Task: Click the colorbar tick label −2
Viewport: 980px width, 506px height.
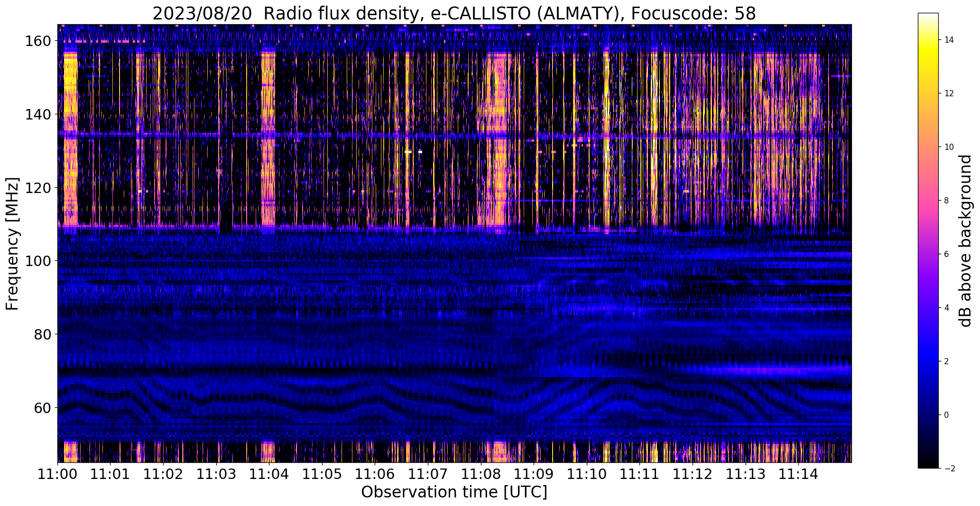Action: pos(949,469)
